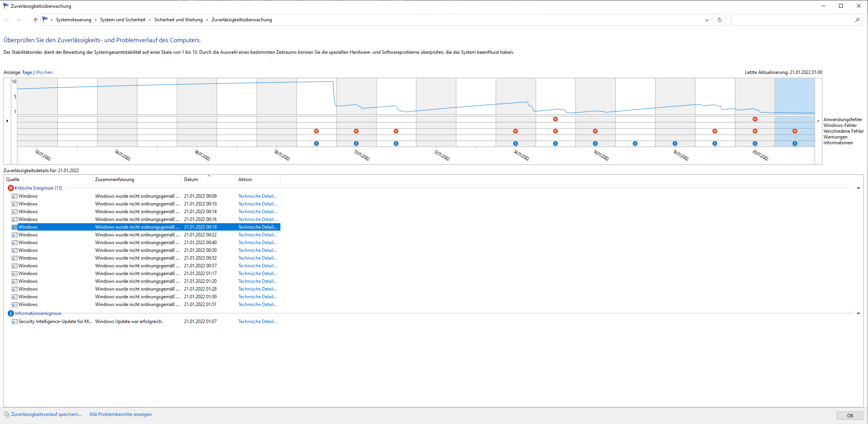Expand the Systemsteuerung breadcrumb chevron

(x=95, y=20)
